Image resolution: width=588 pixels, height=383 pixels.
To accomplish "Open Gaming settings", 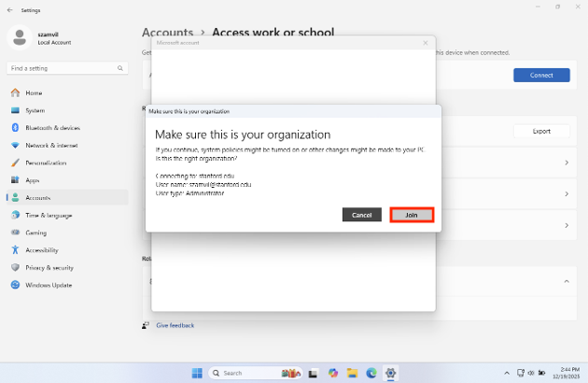I will [x=67, y=233].
